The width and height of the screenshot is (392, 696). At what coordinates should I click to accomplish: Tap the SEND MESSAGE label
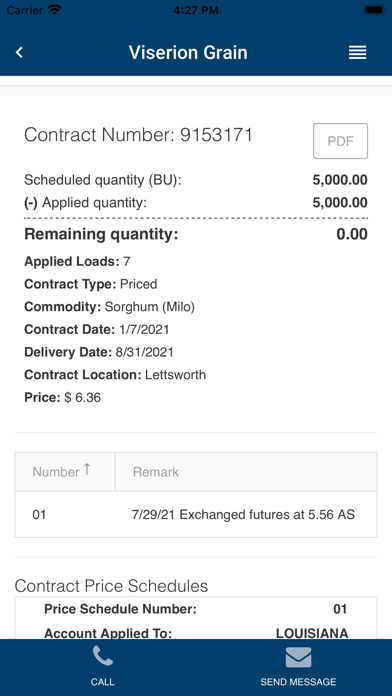[x=298, y=682]
